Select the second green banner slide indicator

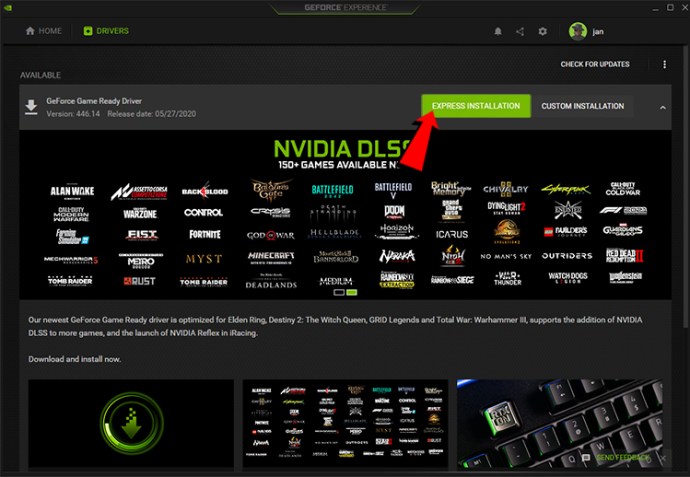[x=352, y=292]
